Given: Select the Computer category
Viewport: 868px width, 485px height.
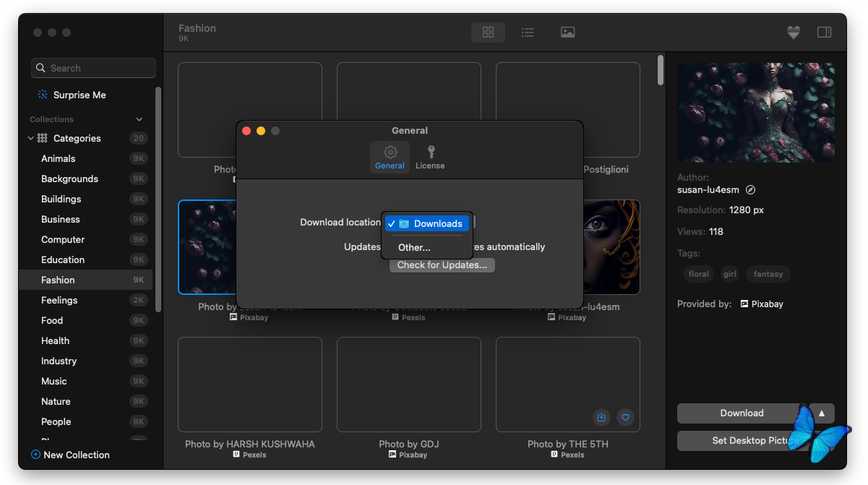Looking at the screenshot, I should click(85, 239).
